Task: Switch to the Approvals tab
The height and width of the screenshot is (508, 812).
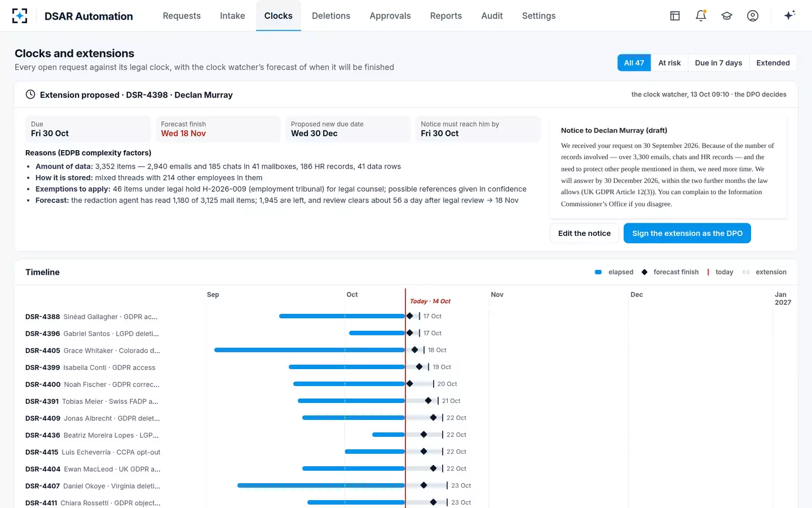Action: pos(390,16)
